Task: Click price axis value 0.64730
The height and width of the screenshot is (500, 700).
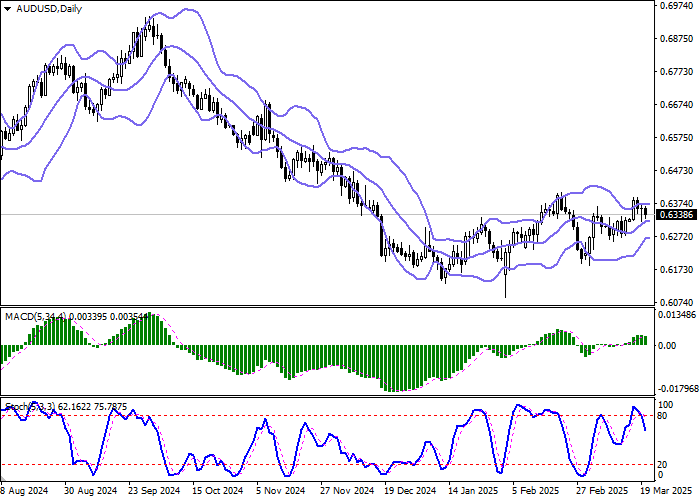Action: coord(677,171)
